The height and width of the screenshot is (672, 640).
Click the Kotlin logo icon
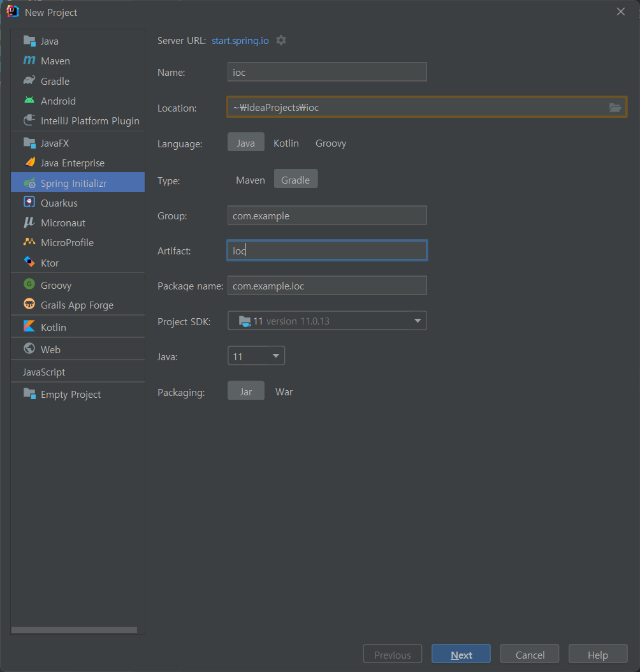29,326
